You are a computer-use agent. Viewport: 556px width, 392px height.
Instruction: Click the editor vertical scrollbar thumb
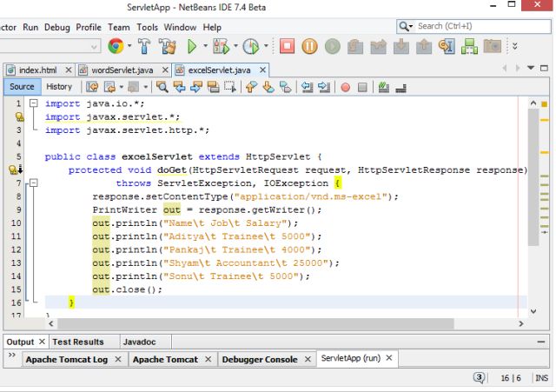(533, 177)
